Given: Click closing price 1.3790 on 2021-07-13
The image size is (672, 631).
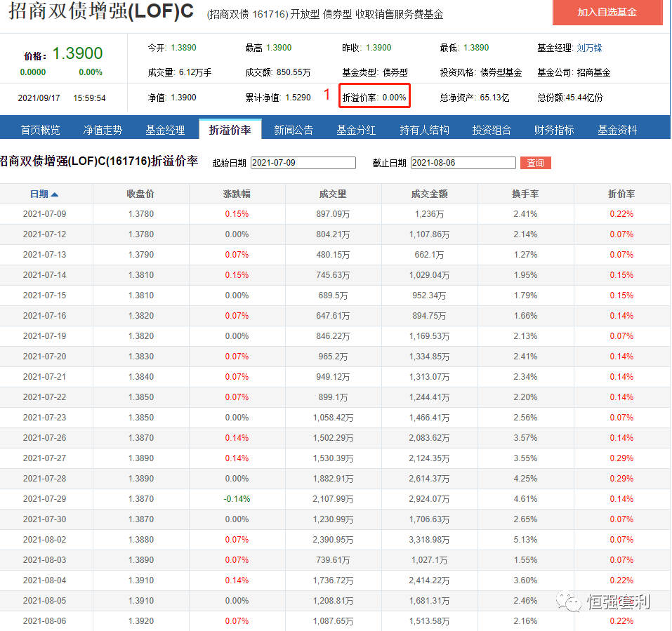Looking at the screenshot, I should pyautogui.click(x=141, y=255).
